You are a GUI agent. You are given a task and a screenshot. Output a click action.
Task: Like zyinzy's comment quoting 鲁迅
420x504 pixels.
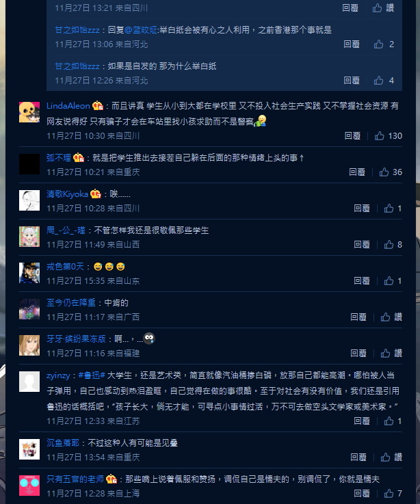[389, 421]
